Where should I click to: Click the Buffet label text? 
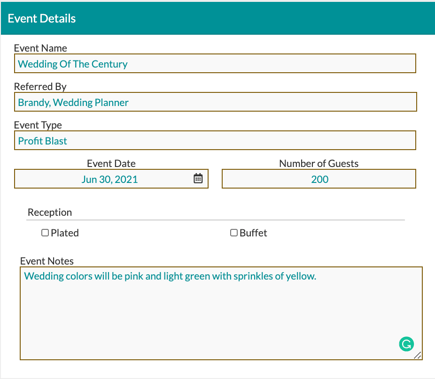pos(253,233)
